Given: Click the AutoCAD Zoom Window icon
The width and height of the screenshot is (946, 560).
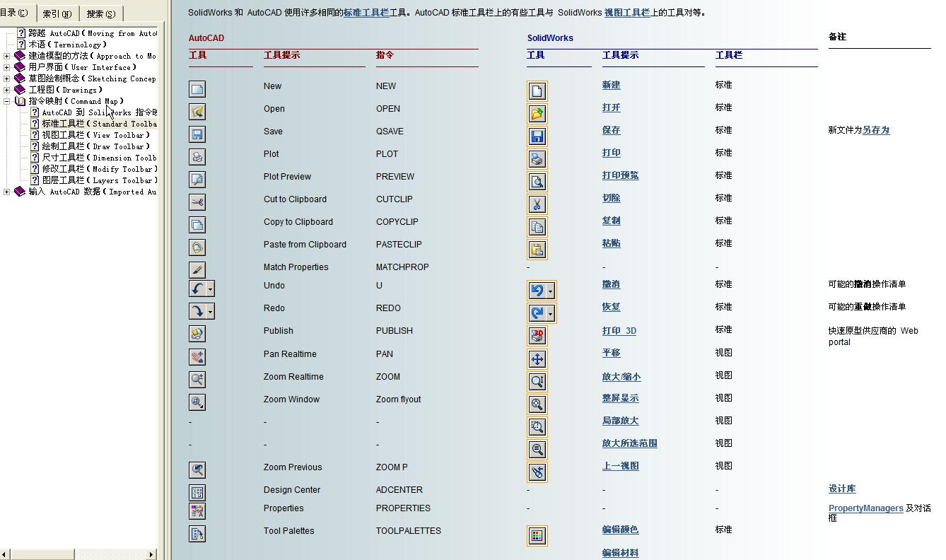Looking at the screenshot, I should (x=197, y=402).
